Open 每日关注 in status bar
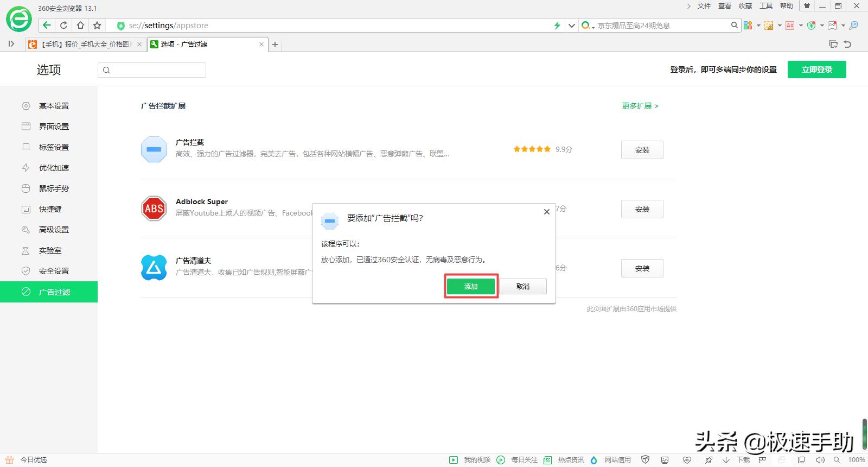This screenshot has height=467, width=868. pos(518,460)
